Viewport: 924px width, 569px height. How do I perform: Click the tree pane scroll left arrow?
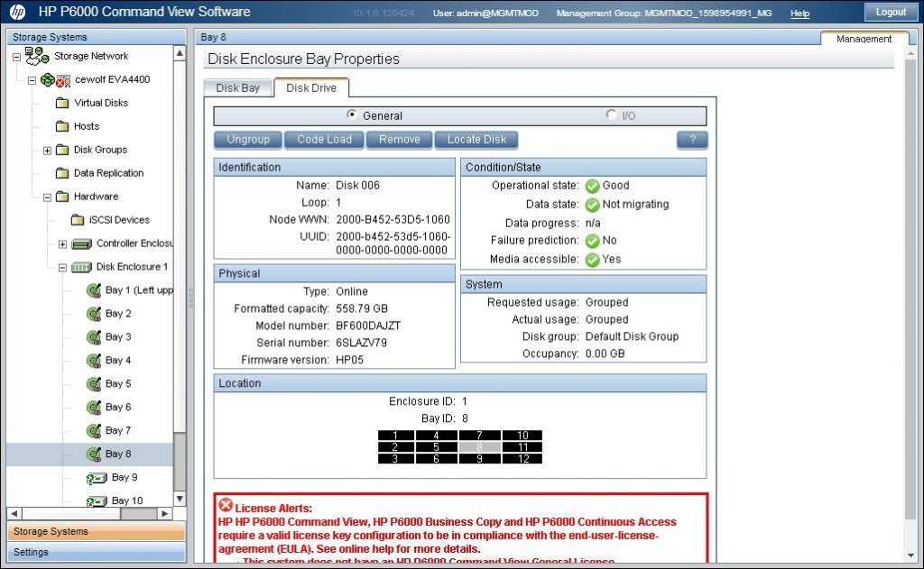14,514
